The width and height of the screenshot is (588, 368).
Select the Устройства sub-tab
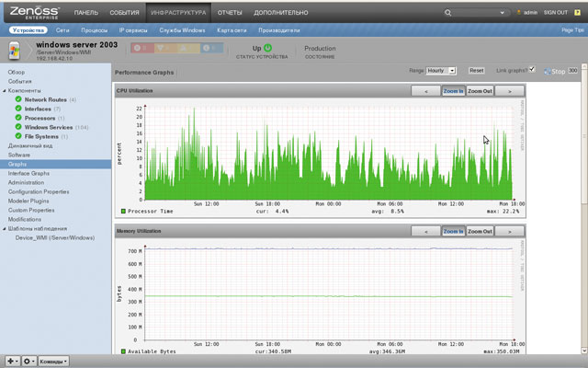(28, 30)
